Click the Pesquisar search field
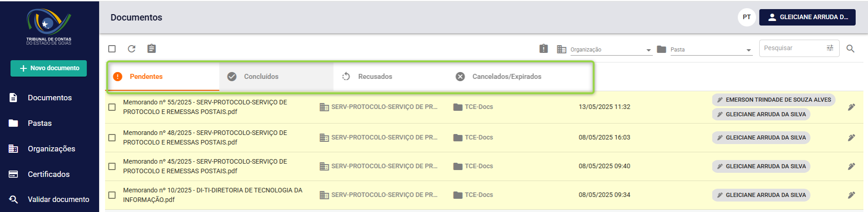The image size is (868, 212). coord(794,48)
